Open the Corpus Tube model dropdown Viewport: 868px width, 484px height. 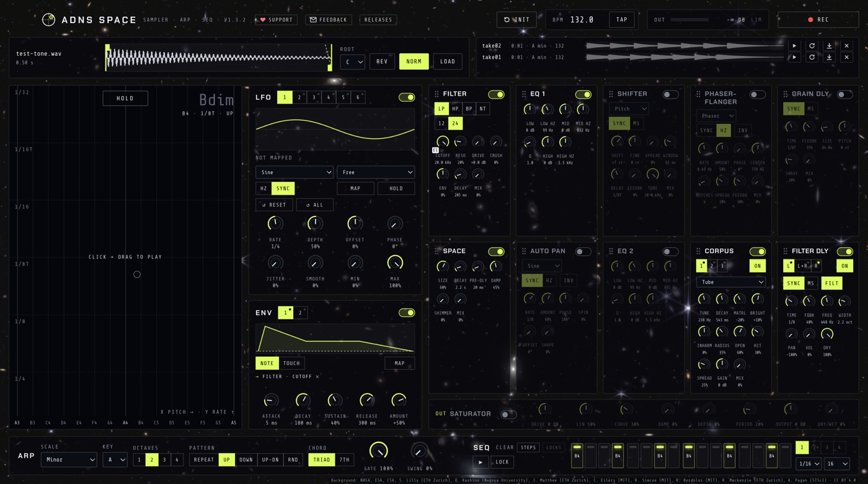730,282
